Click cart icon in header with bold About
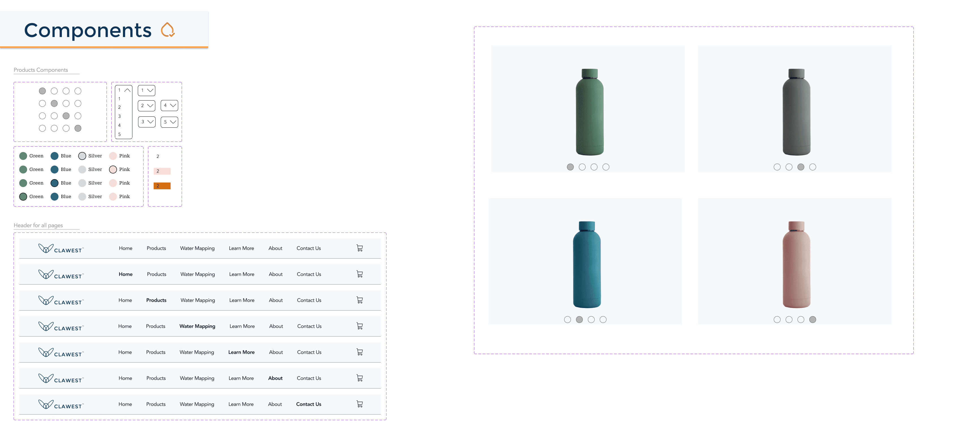Image resolution: width=980 pixels, height=445 pixels. click(360, 378)
